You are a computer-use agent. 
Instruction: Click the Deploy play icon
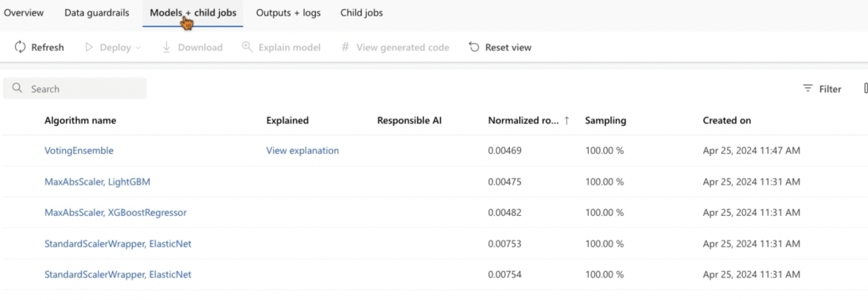[89, 48]
